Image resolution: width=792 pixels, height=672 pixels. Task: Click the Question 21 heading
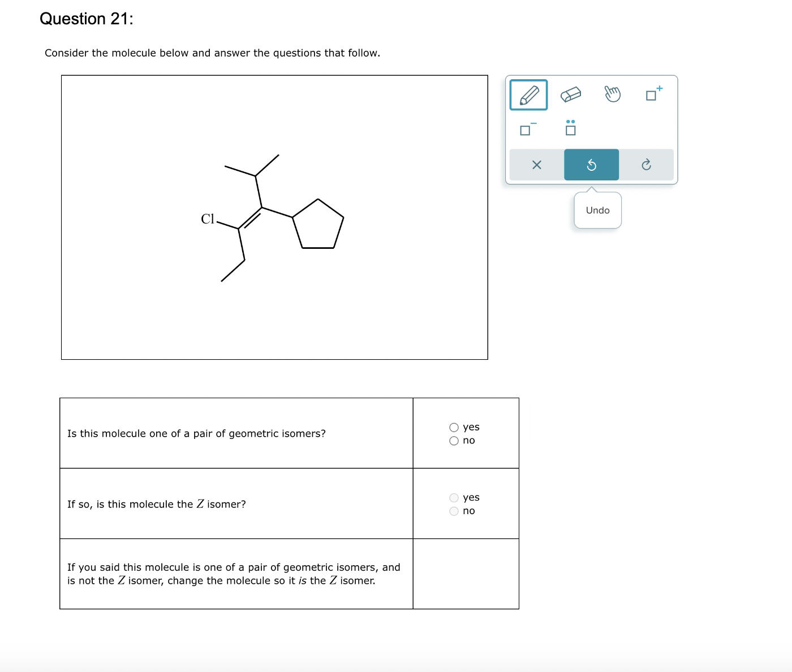tap(85, 19)
